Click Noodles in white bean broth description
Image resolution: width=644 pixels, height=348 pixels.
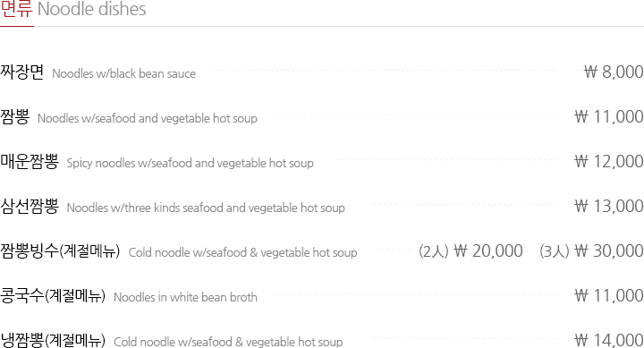coord(185,298)
